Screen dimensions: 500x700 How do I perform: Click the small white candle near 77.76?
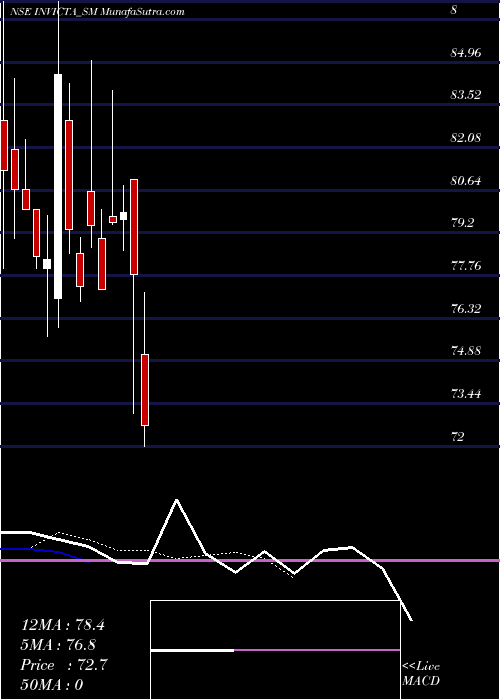[47, 264]
